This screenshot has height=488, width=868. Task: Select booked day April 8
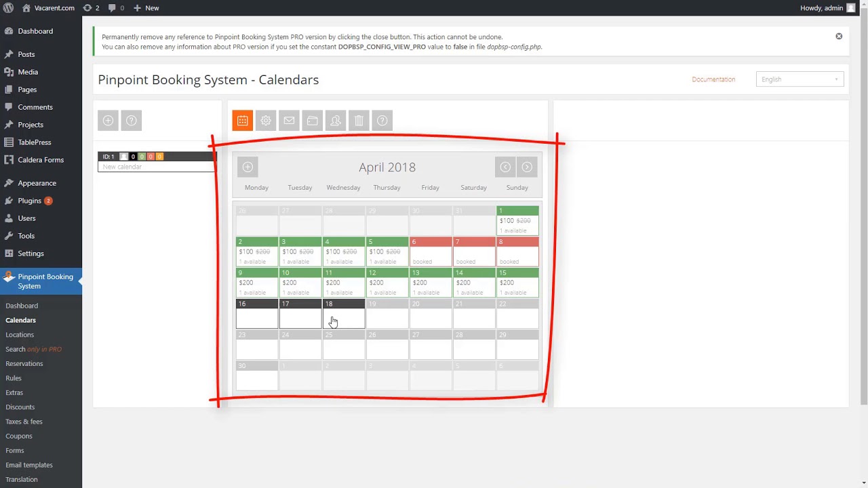point(517,251)
